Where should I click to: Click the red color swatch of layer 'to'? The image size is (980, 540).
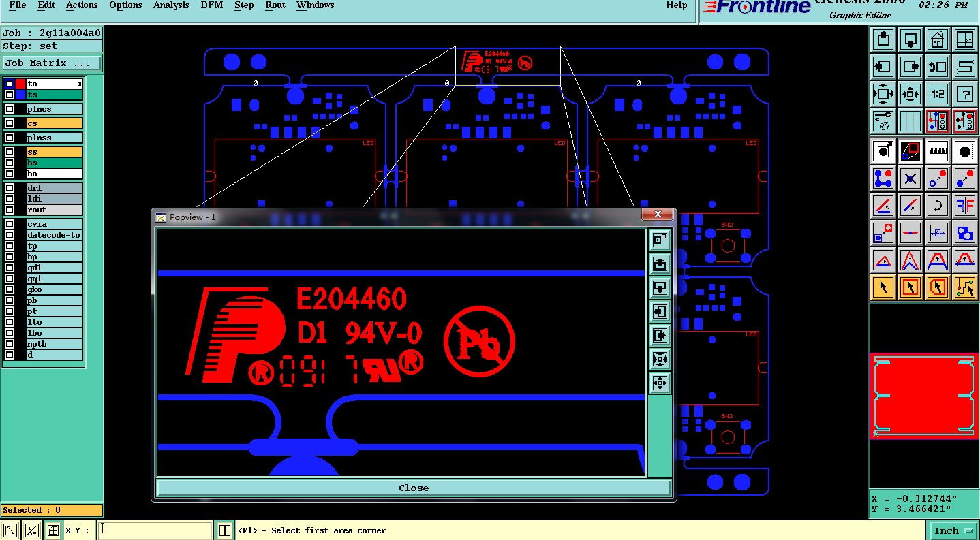[x=20, y=84]
